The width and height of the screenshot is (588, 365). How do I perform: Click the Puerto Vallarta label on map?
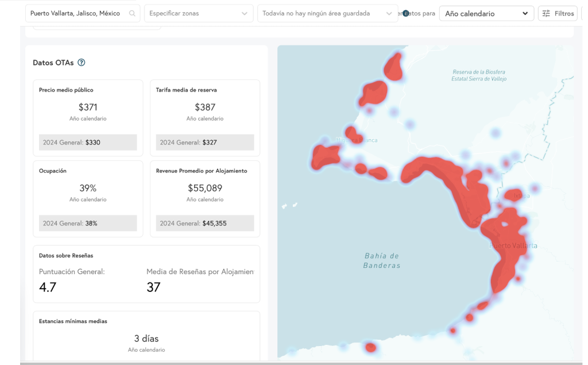pos(513,246)
